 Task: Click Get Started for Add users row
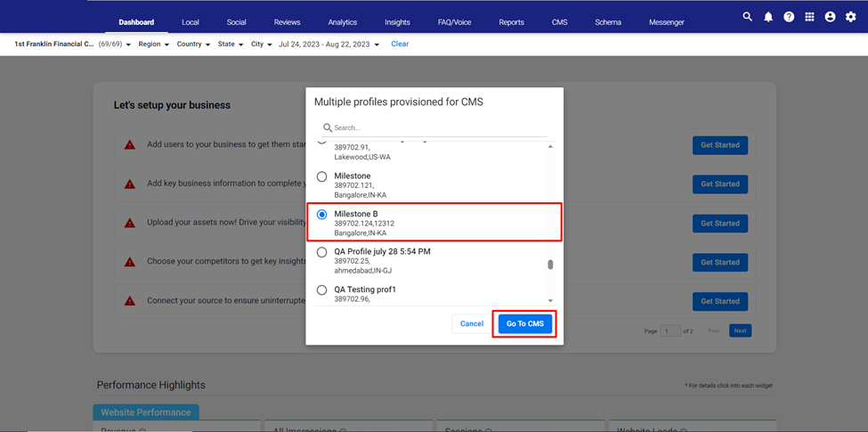719,145
